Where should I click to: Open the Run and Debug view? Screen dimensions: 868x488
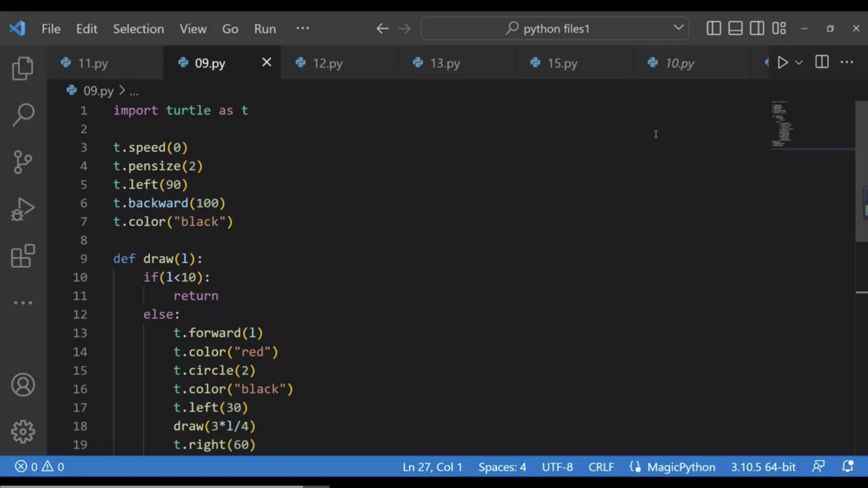tap(23, 209)
